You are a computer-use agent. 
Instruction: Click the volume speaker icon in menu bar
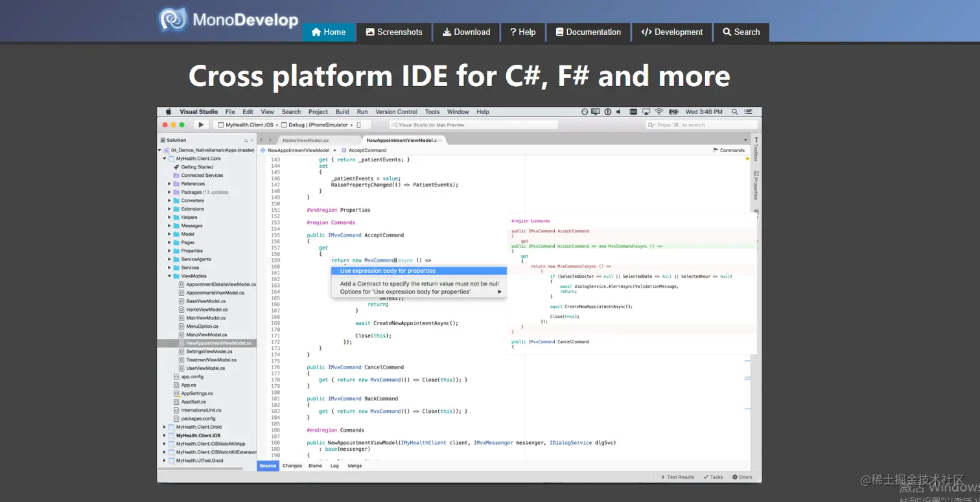pos(618,111)
